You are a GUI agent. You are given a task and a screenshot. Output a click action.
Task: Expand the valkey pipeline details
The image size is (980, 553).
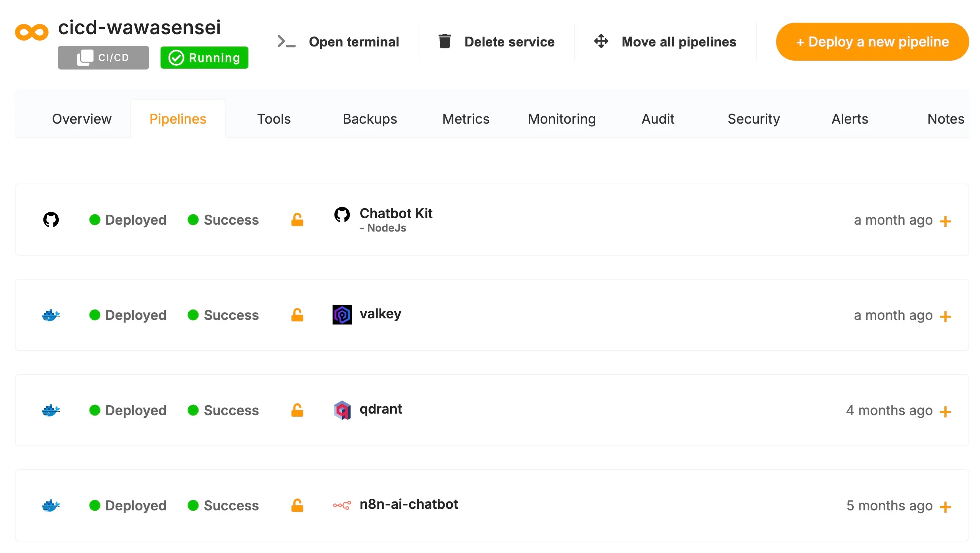pyautogui.click(x=945, y=316)
